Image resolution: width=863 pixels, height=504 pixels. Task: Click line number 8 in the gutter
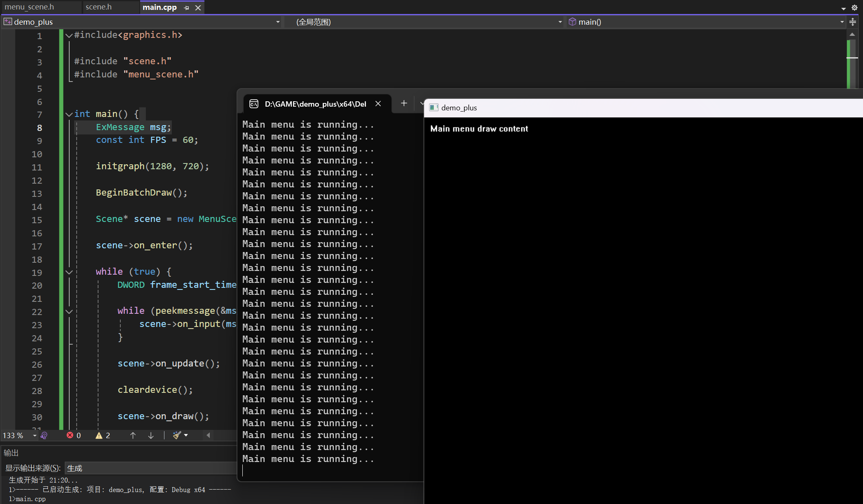point(40,128)
